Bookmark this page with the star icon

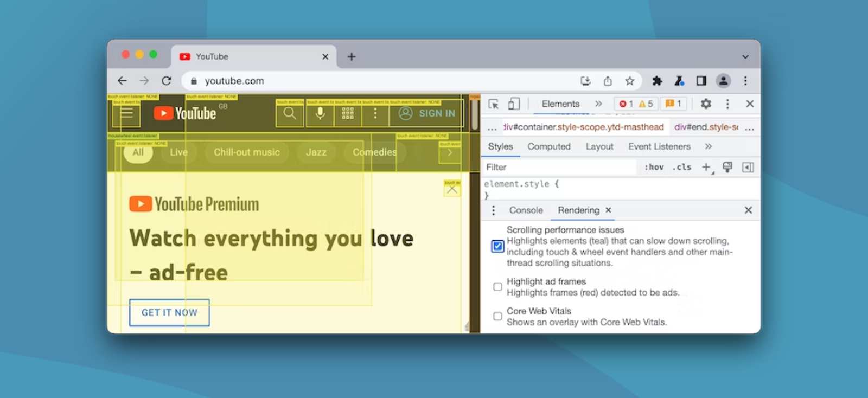point(629,81)
